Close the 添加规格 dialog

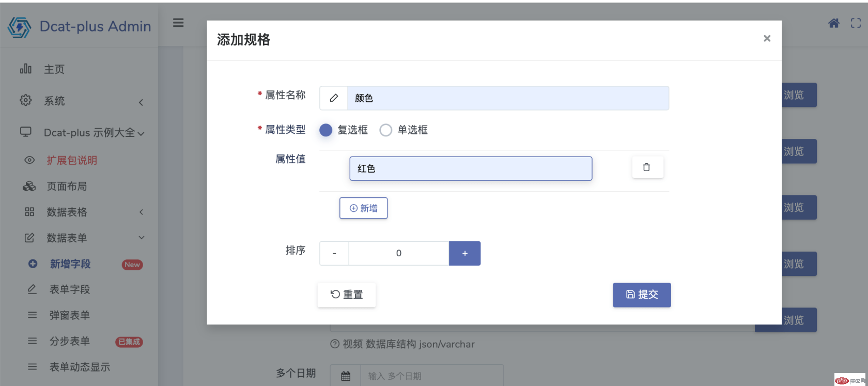point(767,38)
